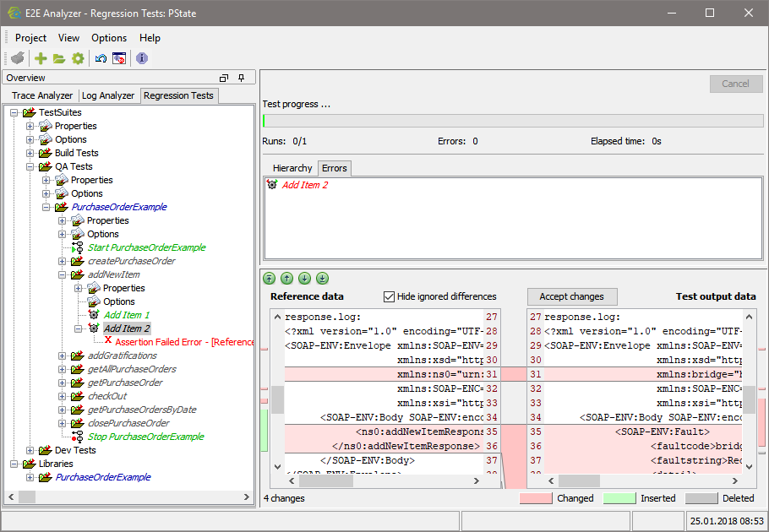Click the jump to last difference arrow
The image size is (769, 532).
(322, 278)
